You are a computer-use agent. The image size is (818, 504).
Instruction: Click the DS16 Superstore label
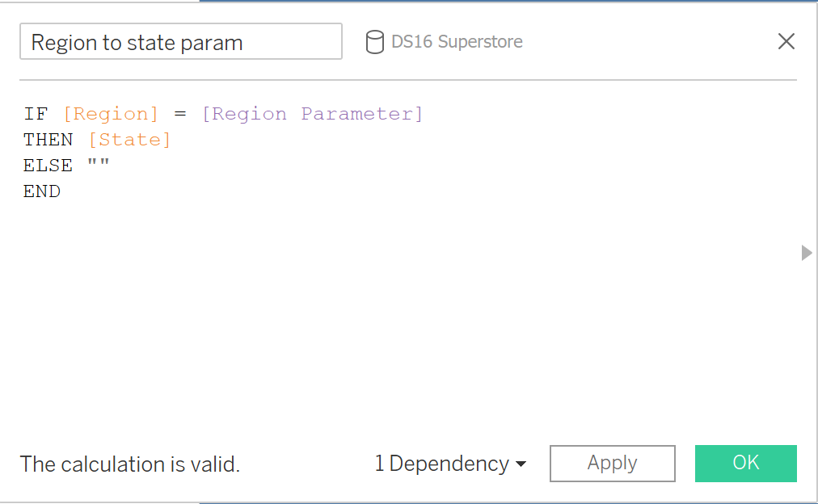[457, 42]
